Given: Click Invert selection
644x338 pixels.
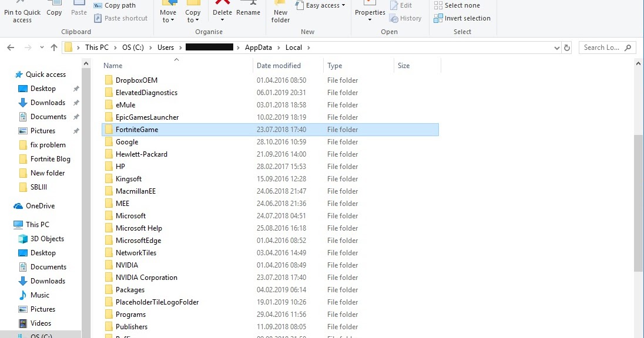Looking at the screenshot, I should pyautogui.click(x=462, y=18).
